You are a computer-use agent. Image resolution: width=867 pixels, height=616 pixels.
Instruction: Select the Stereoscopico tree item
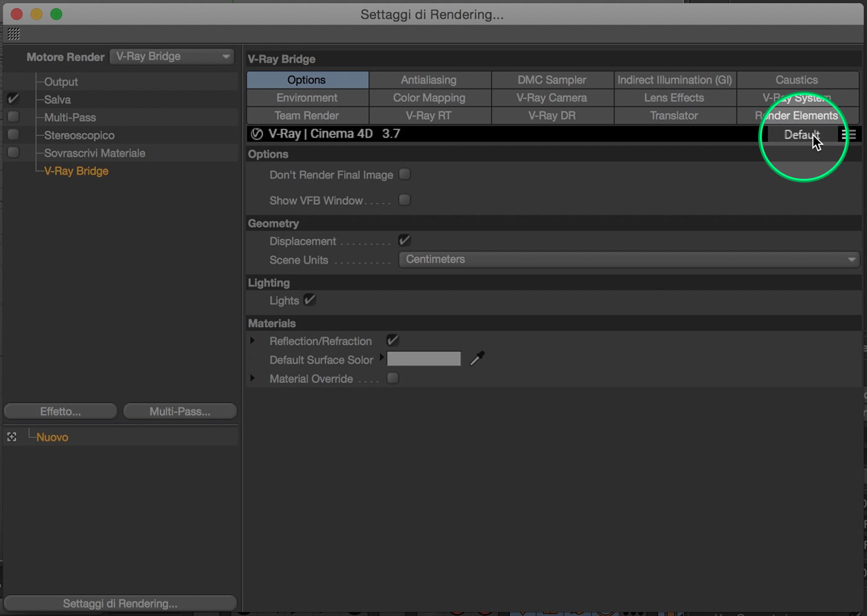[x=79, y=135]
